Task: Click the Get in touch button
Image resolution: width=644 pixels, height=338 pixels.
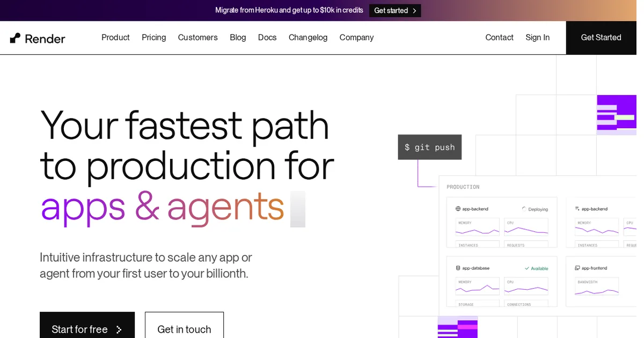Action: (x=184, y=326)
